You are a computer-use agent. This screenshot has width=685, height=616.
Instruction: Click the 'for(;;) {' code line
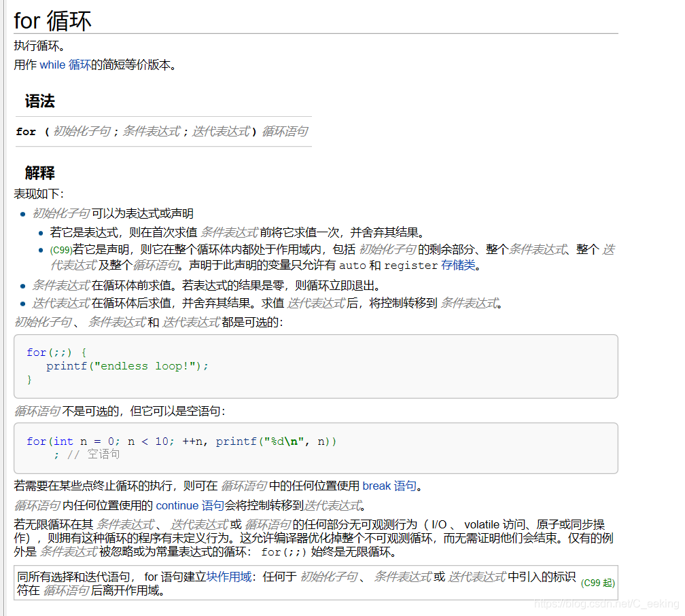click(x=56, y=352)
